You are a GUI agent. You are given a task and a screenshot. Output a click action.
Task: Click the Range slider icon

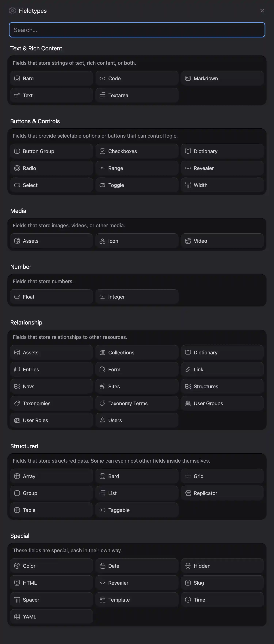pyautogui.click(x=102, y=168)
